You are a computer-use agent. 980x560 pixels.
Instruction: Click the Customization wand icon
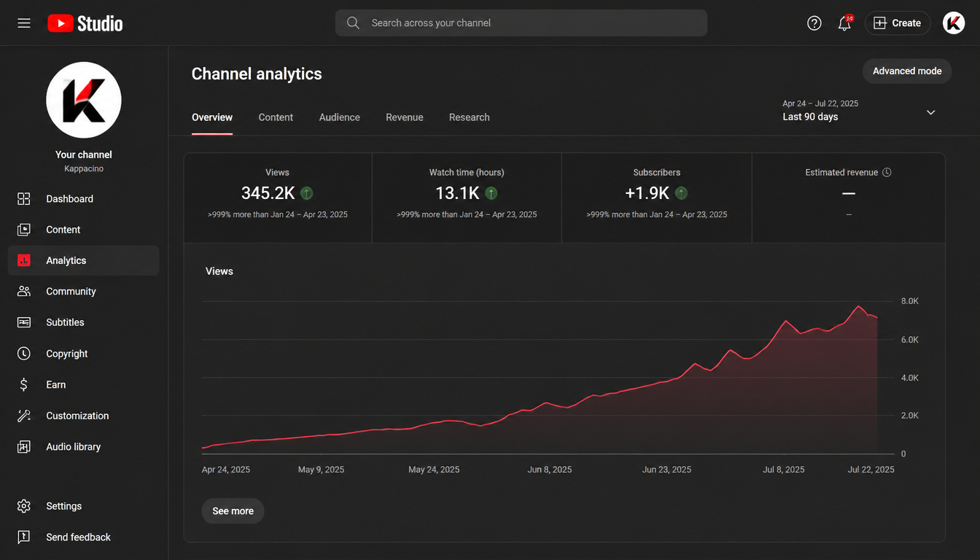24,416
